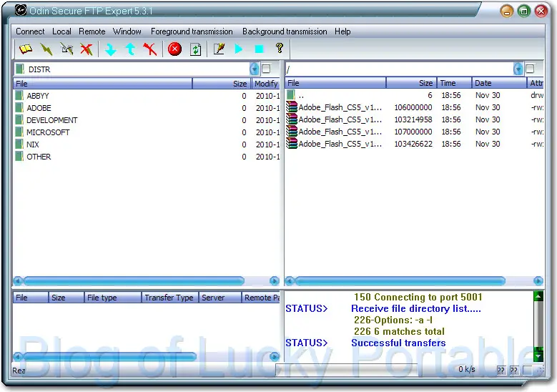The height and width of the screenshot is (392, 557).
Task: Select the remote file sized 103214958
Action: (414, 119)
